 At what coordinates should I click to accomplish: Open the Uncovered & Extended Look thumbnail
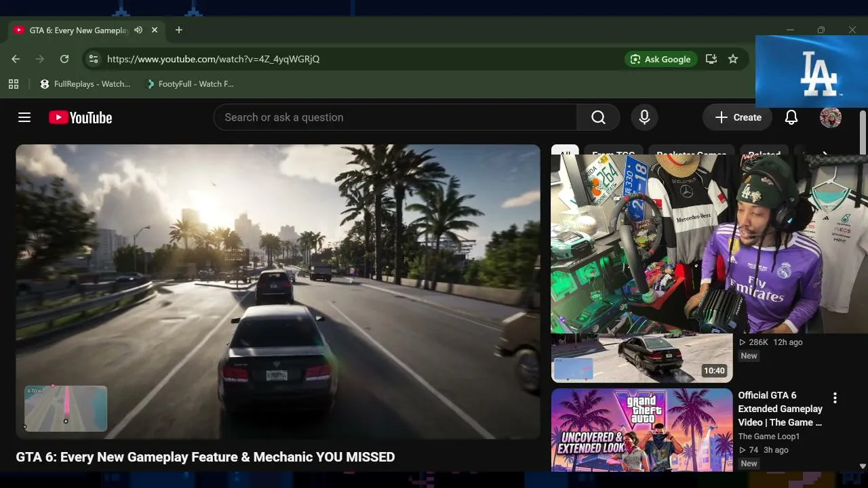[x=642, y=430]
